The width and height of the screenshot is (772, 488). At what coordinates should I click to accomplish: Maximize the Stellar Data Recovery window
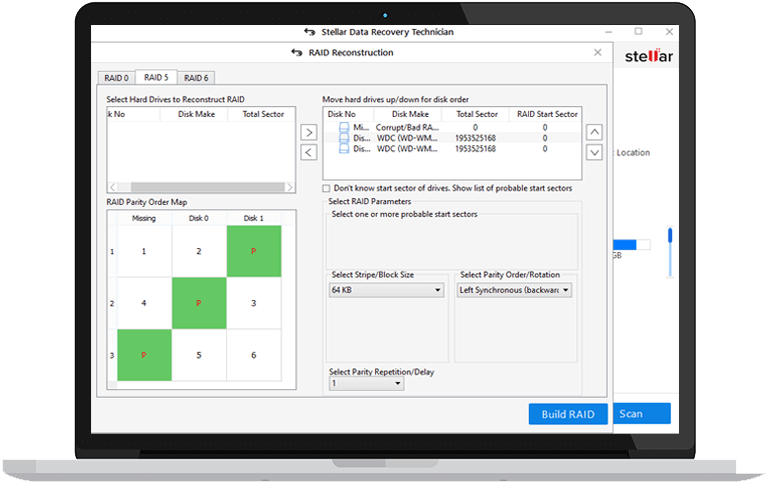pyautogui.click(x=639, y=32)
